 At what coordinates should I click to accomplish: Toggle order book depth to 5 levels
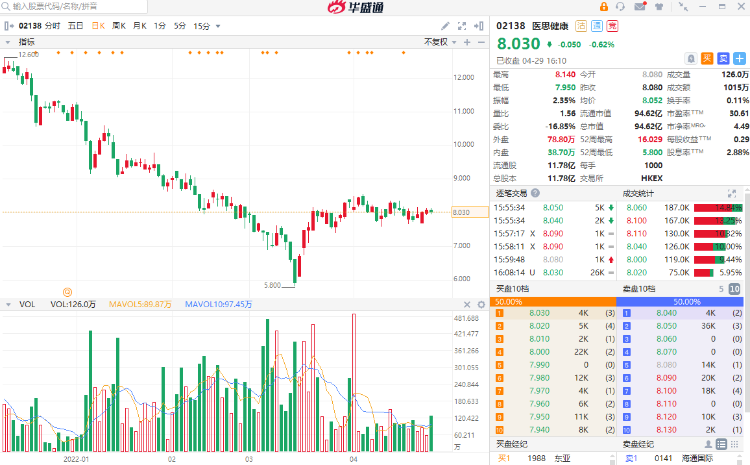[721, 289]
